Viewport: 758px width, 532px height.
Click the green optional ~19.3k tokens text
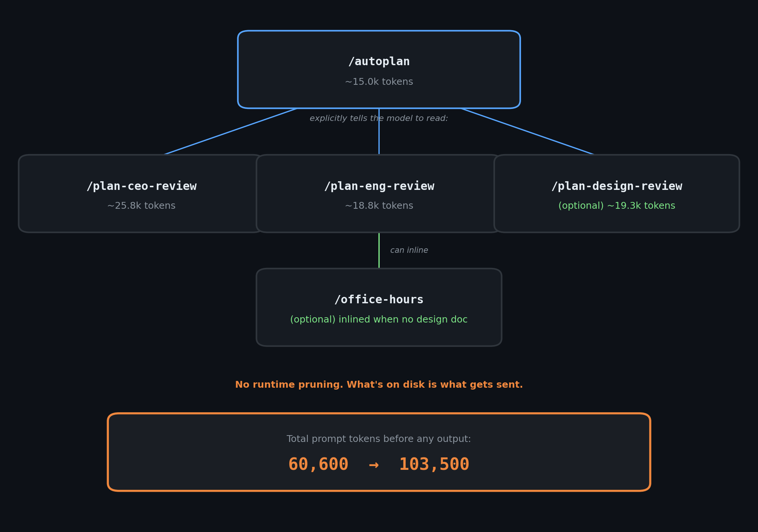pos(616,206)
